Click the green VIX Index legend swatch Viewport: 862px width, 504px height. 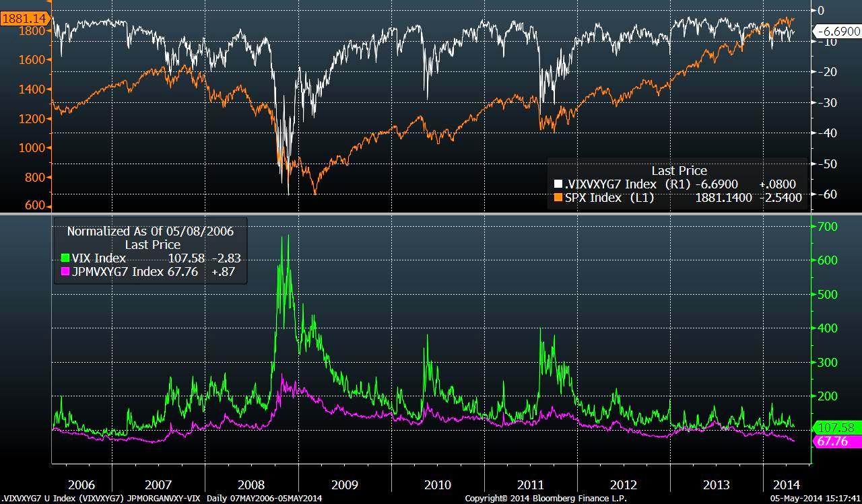(65, 258)
